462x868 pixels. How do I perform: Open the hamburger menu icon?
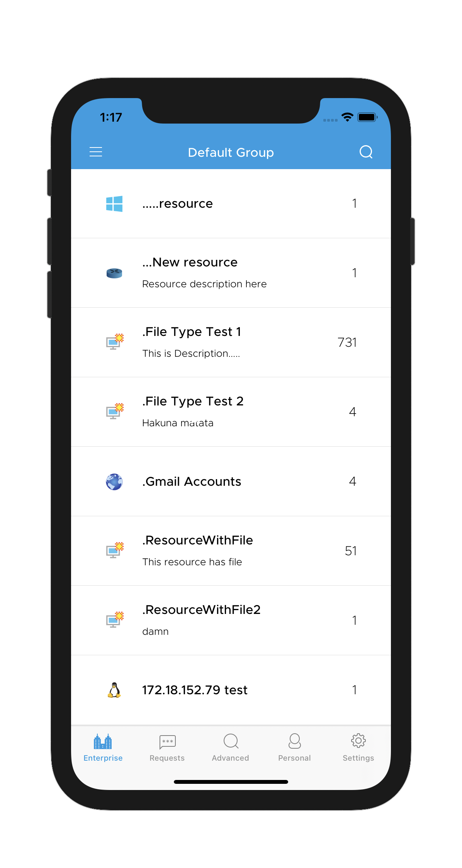pos(96,152)
